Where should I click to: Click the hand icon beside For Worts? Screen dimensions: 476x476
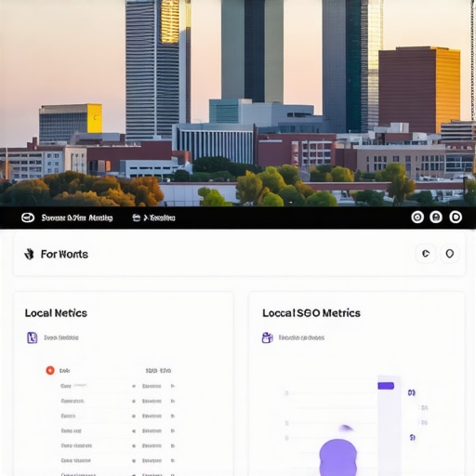(x=29, y=254)
